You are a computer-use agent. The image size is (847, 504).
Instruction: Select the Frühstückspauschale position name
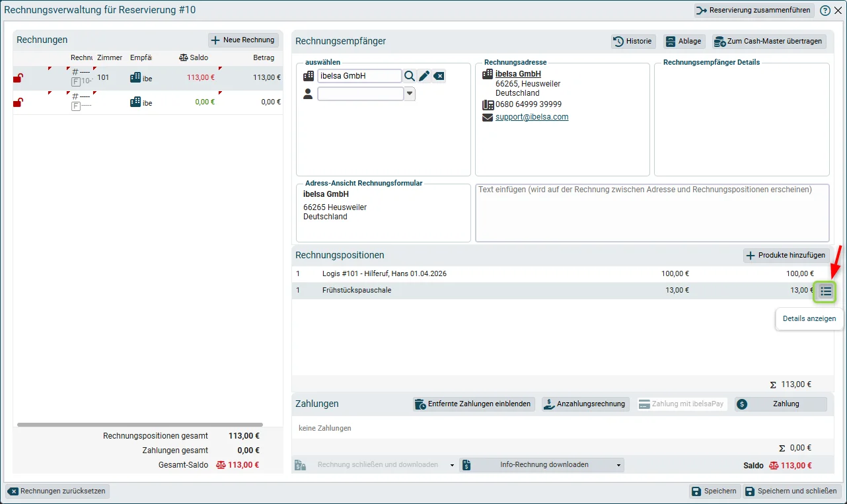click(x=357, y=290)
